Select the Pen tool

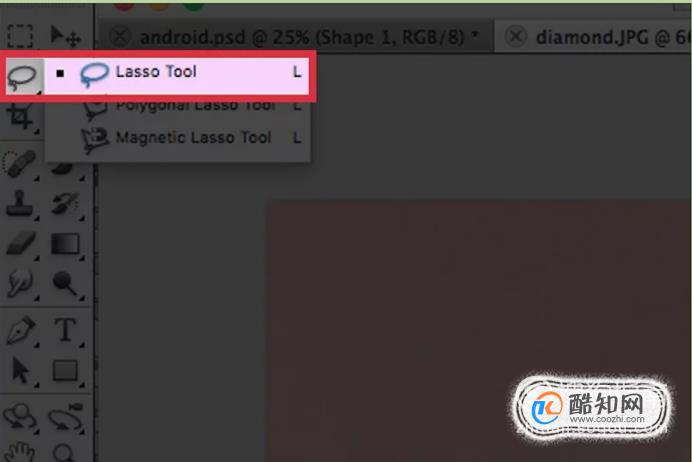coord(21,330)
